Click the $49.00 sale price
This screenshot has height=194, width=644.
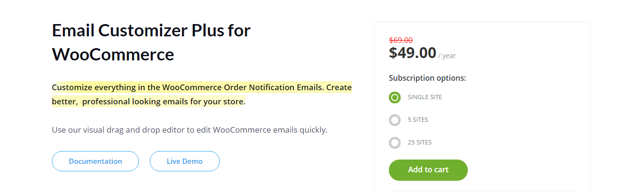(x=412, y=52)
